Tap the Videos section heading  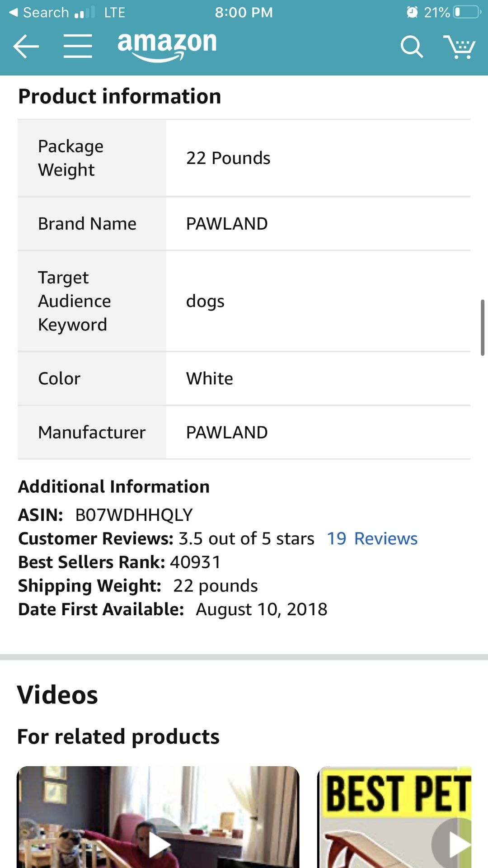(57, 695)
